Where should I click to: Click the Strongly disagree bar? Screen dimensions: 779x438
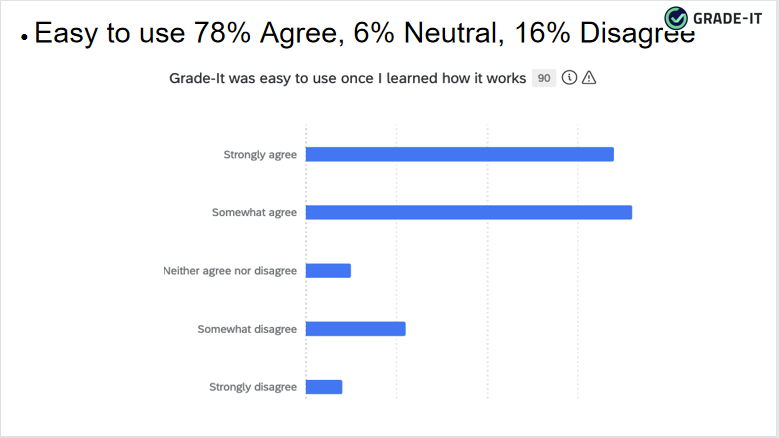pos(323,387)
